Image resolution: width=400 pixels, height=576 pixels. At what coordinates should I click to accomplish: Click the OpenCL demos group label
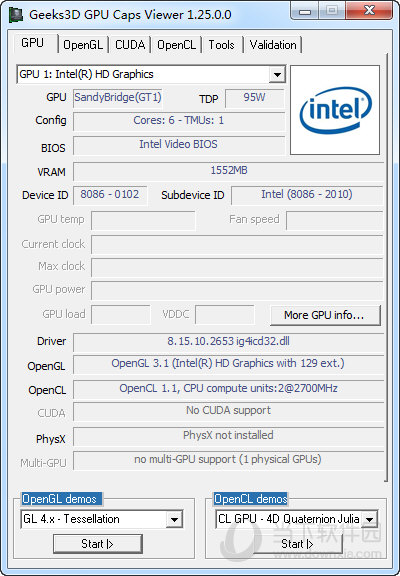click(251, 499)
